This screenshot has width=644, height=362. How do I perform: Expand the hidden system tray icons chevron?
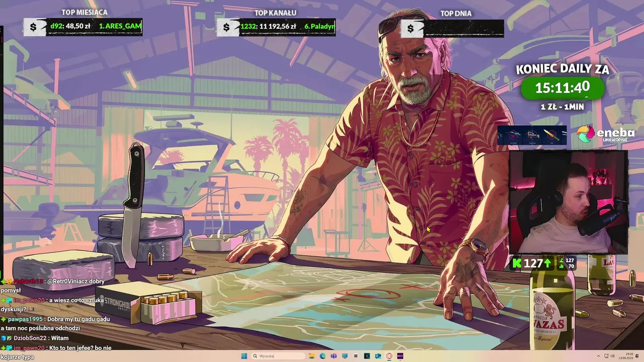tap(598, 356)
